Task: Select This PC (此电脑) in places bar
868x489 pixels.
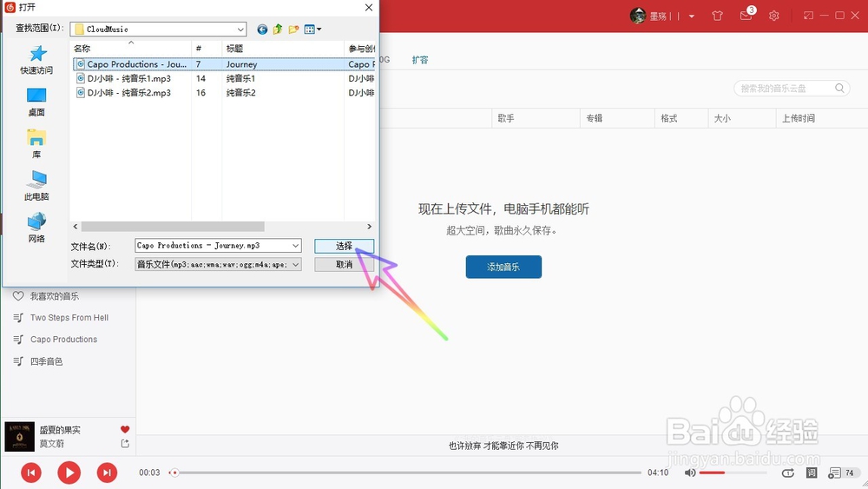Action: (36, 186)
